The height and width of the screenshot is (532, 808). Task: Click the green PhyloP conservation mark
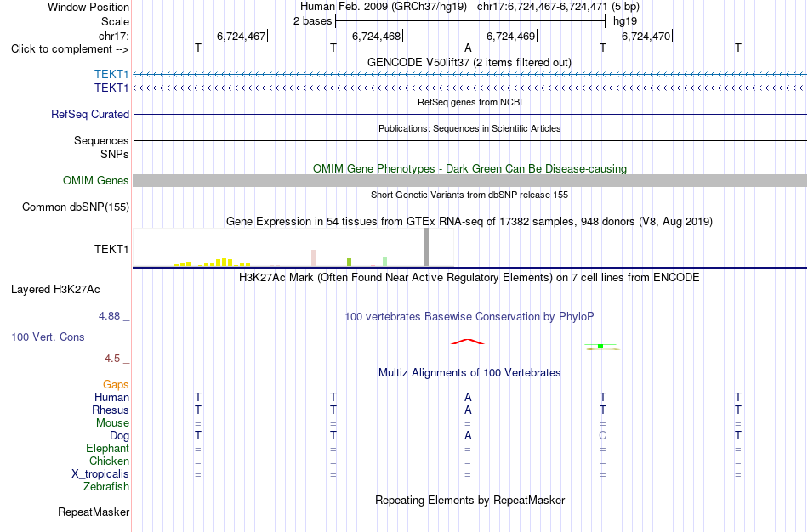pyautogui.click(x=601, y=347)
